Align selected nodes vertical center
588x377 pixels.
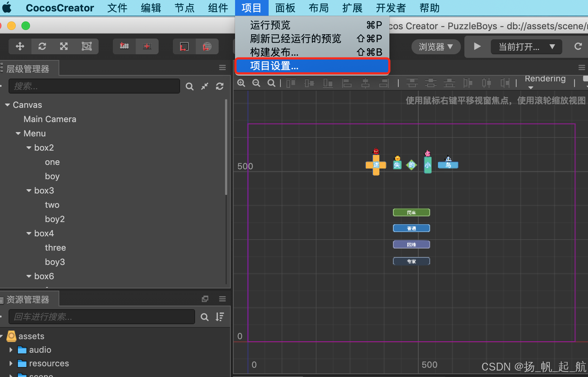coord(309,83)
